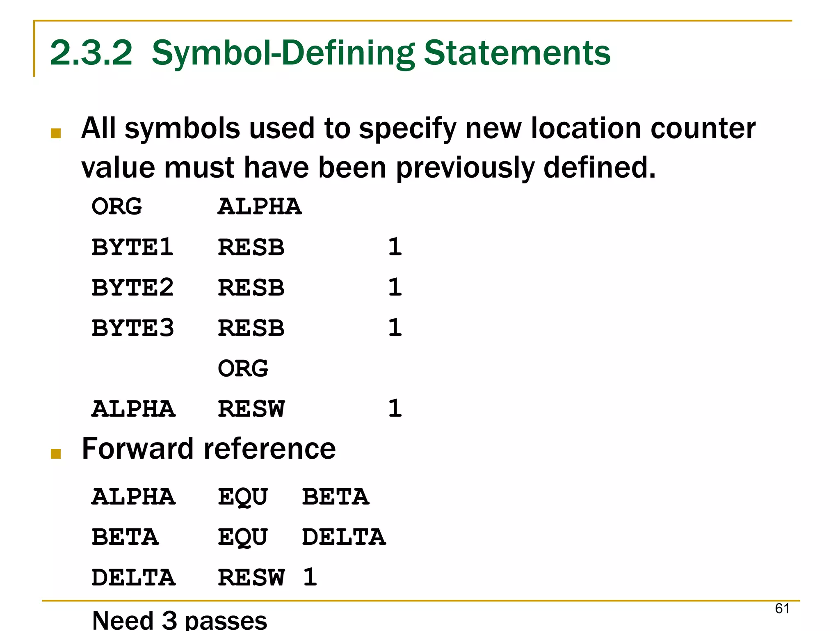Click the operand 'BETA' in the ALPHA EQU row

pyautogui.click(x=336, y=496)
